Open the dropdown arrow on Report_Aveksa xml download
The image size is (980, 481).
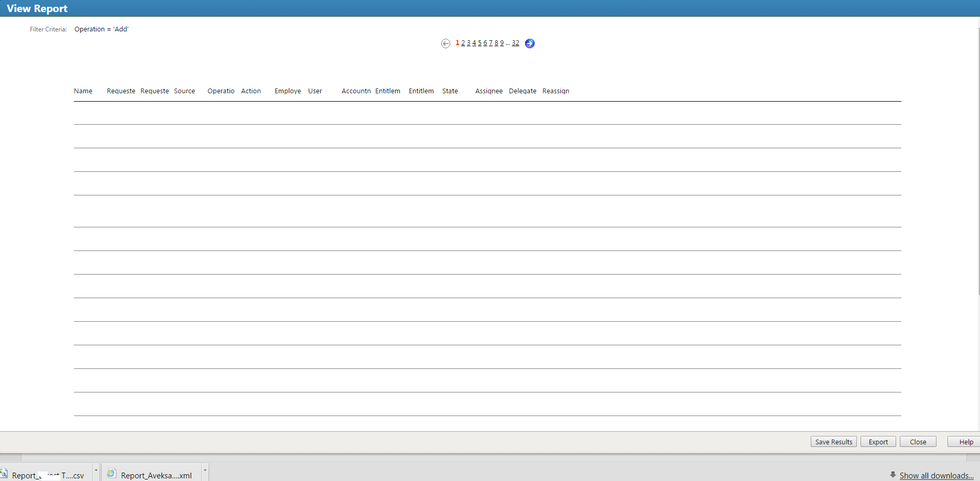pos(204,471)
